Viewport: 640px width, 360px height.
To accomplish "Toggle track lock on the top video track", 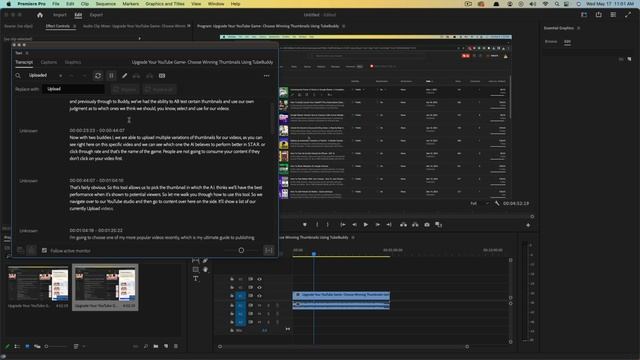I will 232,279.
